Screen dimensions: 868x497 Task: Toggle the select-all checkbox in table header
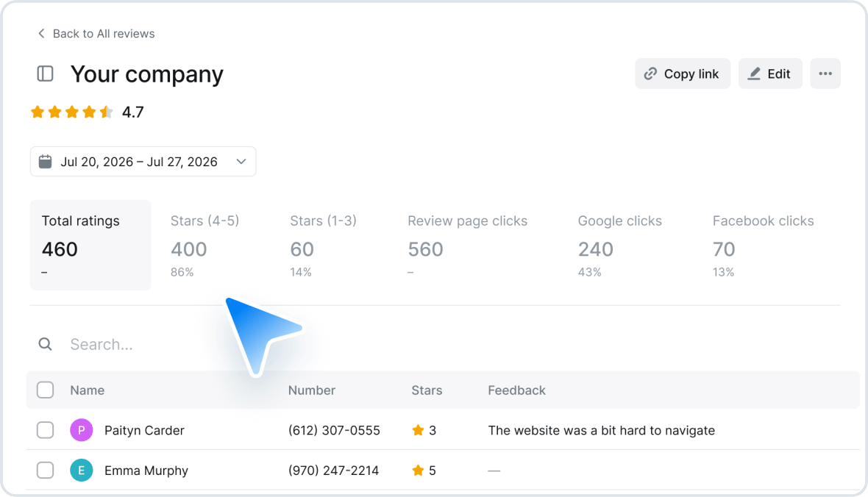pyautogui.click(x=46, y=390)
